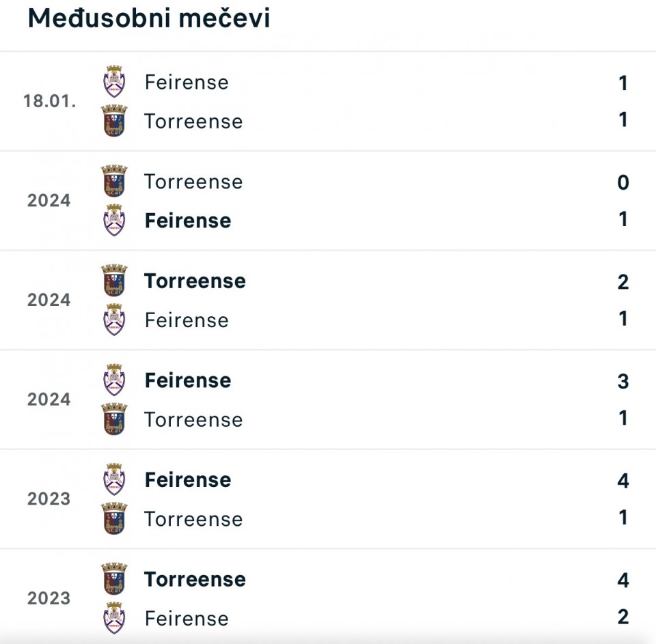Click Torreense's crest in the 4–1 match
This screenshot has width=656, height=644.
coord(114,519)
